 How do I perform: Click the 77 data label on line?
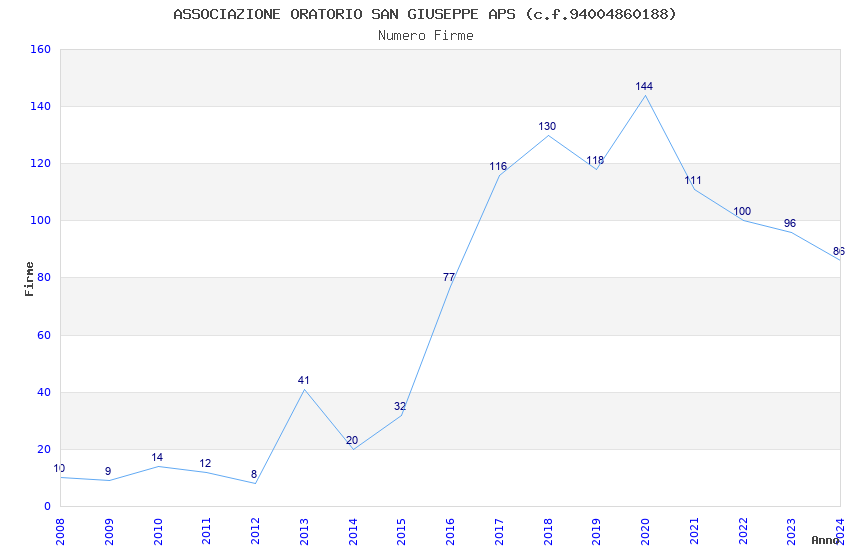pyautogui.click(x=449, y=277)
